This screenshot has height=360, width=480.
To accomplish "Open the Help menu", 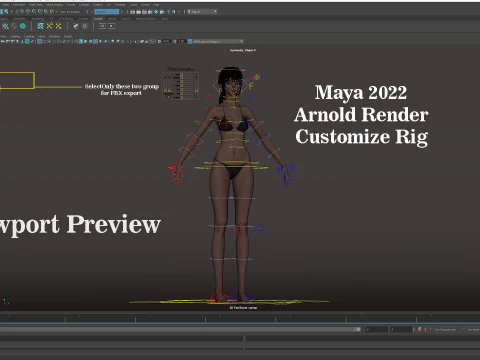I will [156, 5].
